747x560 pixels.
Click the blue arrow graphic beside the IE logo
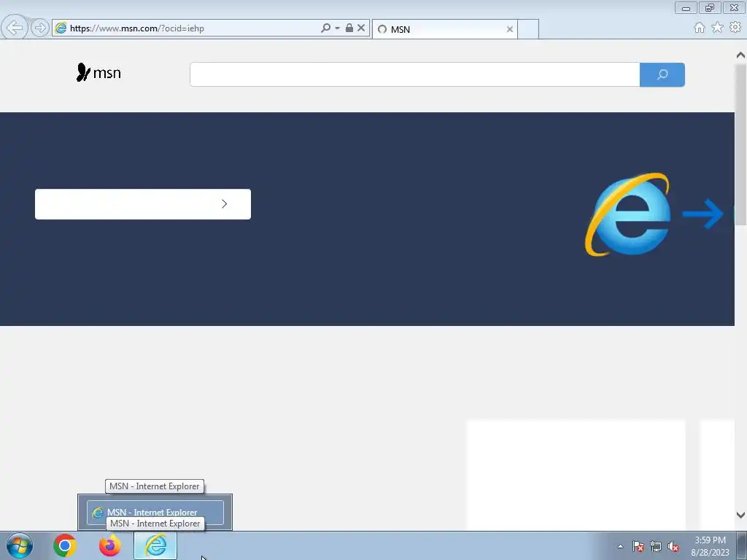(x=703, y=214)
